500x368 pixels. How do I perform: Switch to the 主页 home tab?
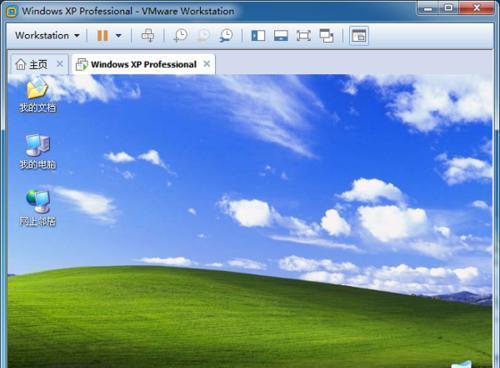(x=32, y=64)
